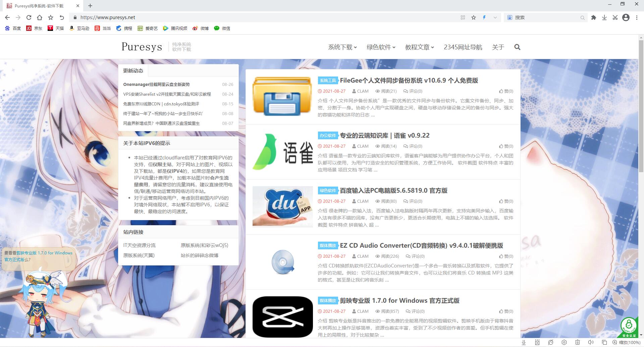Open the 京东 bookmark
Screen dimensions: 644x347
pos(34,29)
